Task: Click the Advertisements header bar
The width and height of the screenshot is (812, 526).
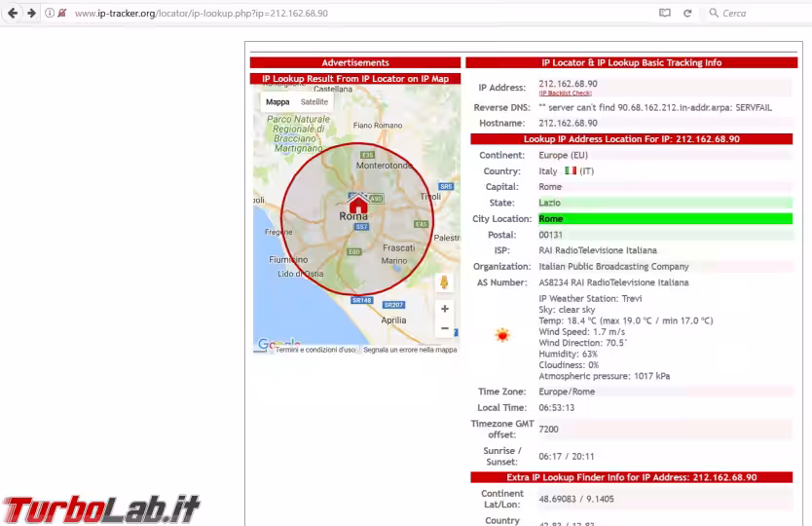Action: coord(355,62)
